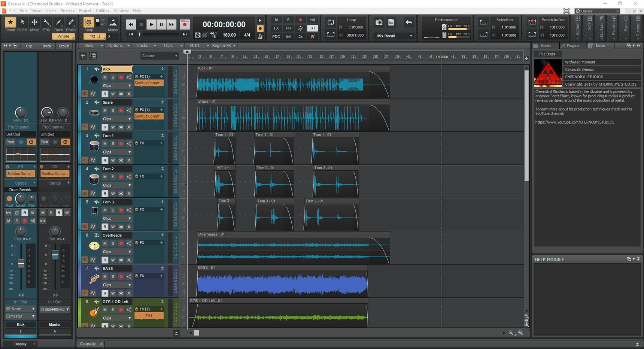Arm the Tom 1 track for recording
This screenshot has width=644, height=349.
[121, 144]
